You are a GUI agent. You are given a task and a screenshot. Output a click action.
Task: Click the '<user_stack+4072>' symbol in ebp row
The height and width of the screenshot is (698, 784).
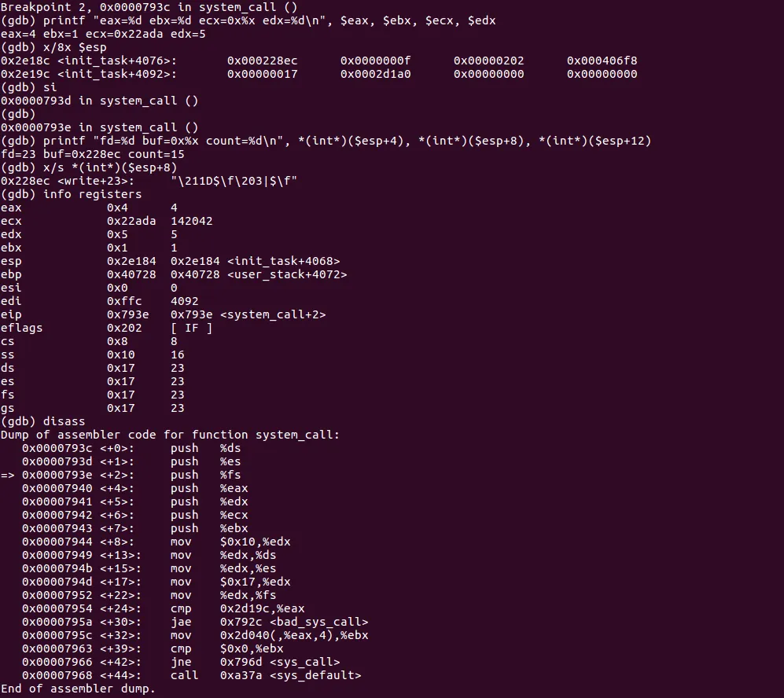287,275
